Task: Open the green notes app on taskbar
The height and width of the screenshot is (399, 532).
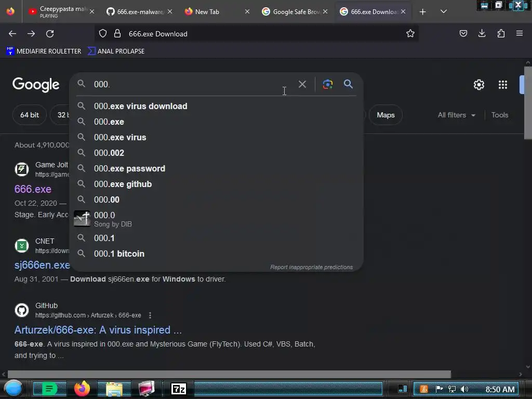Action: tap(49, 389)
